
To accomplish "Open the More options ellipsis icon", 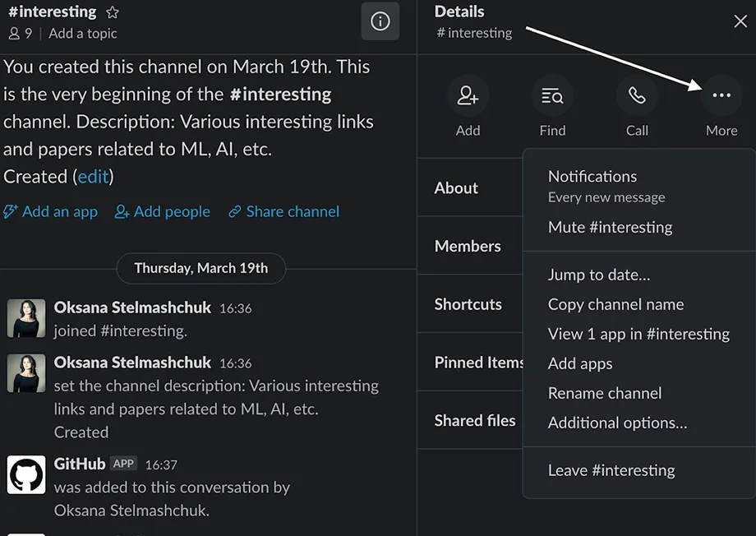I will pos(721,95).
